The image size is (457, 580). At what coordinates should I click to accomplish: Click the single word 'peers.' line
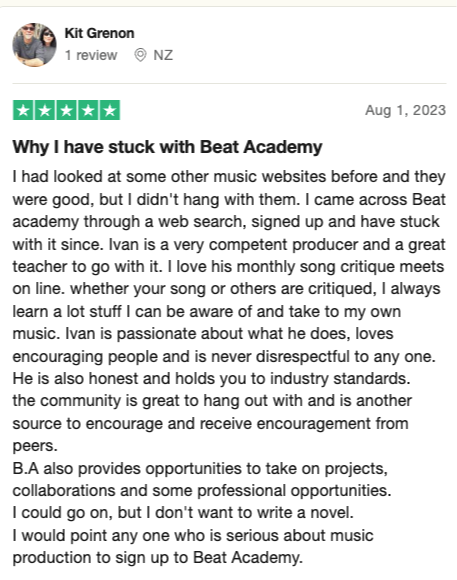click(x=35, y=446)
